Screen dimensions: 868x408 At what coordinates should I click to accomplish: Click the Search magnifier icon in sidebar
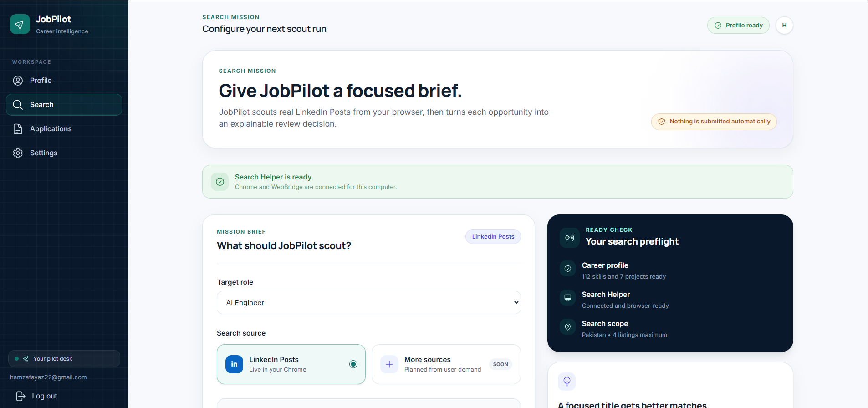tap(18, 105)
